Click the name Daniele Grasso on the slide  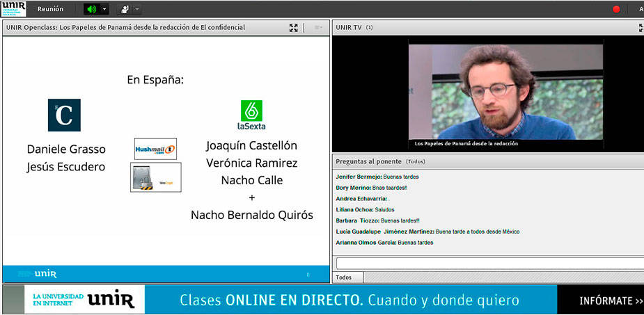[66, 150]
